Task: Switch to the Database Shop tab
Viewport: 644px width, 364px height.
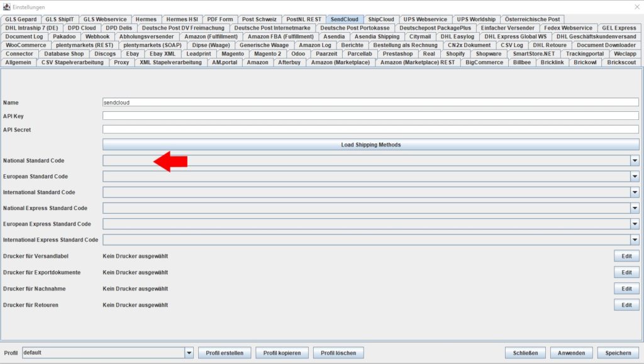Action: pos(64,54)
